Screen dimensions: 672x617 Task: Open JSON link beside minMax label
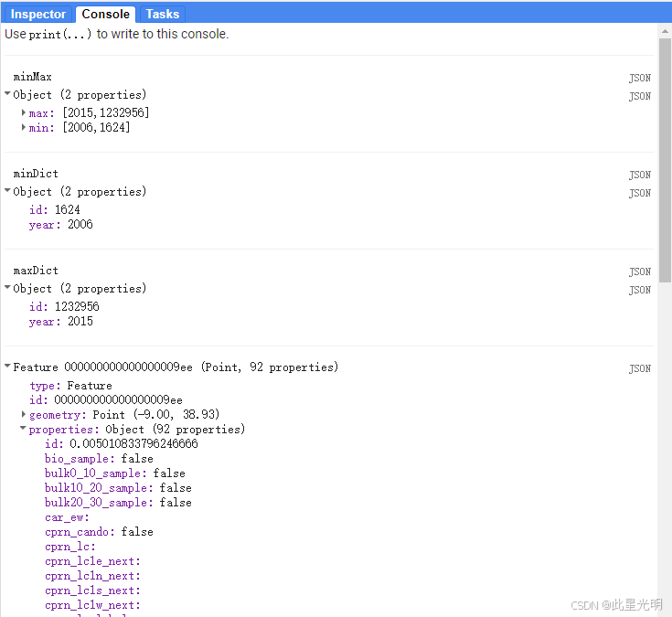click(639, 78)
